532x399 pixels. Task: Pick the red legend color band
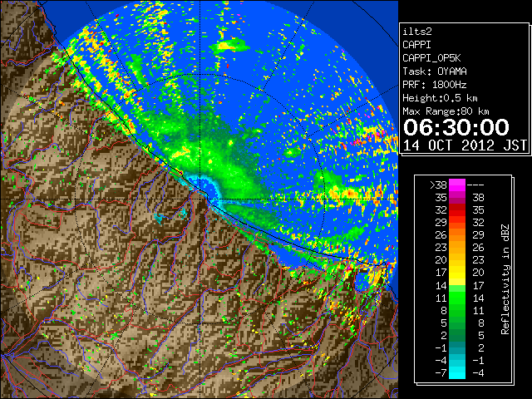click(457, 210)
